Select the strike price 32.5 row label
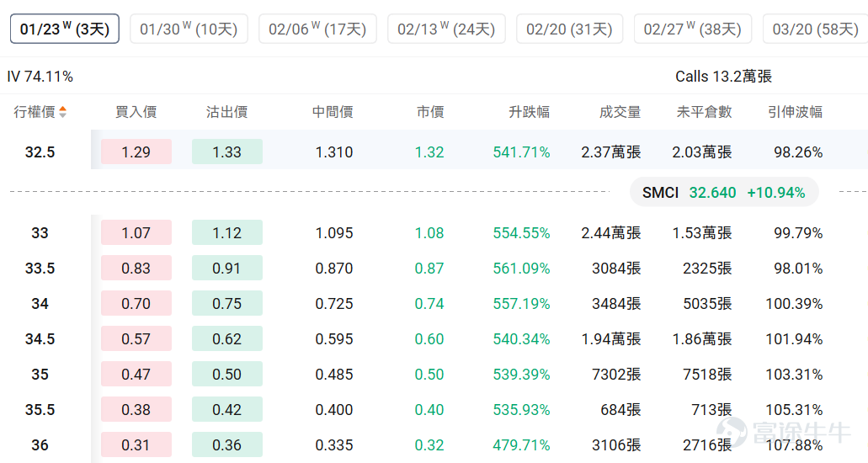 coord(40,152)
